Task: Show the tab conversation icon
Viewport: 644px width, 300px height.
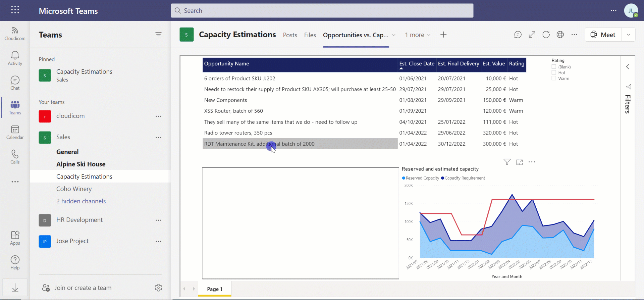Action: tap(518, 35)
